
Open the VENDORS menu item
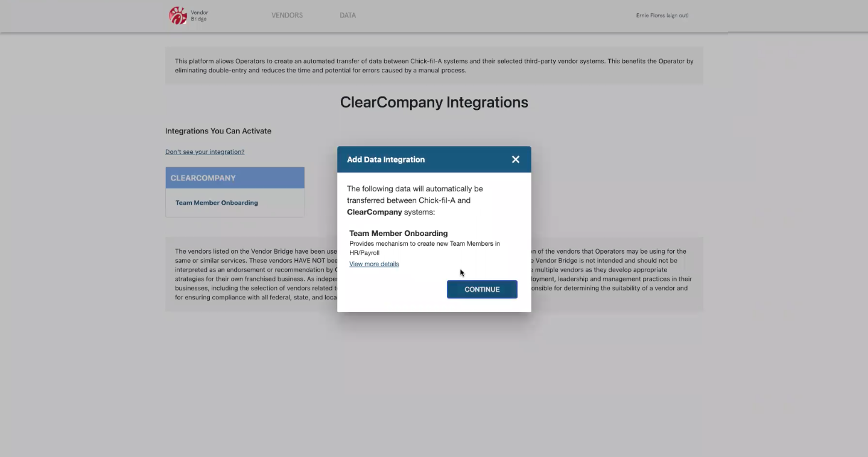click(287, 16)
